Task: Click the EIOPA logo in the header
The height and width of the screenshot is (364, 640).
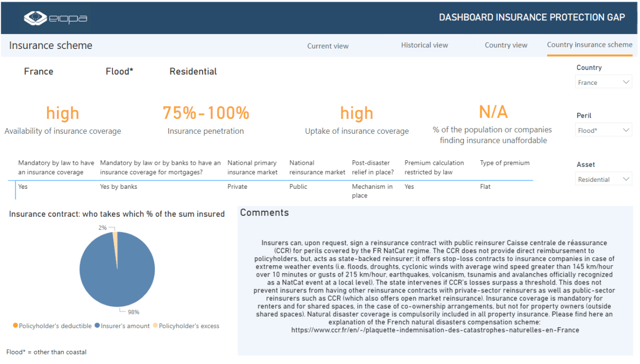Action: [55, 17]
